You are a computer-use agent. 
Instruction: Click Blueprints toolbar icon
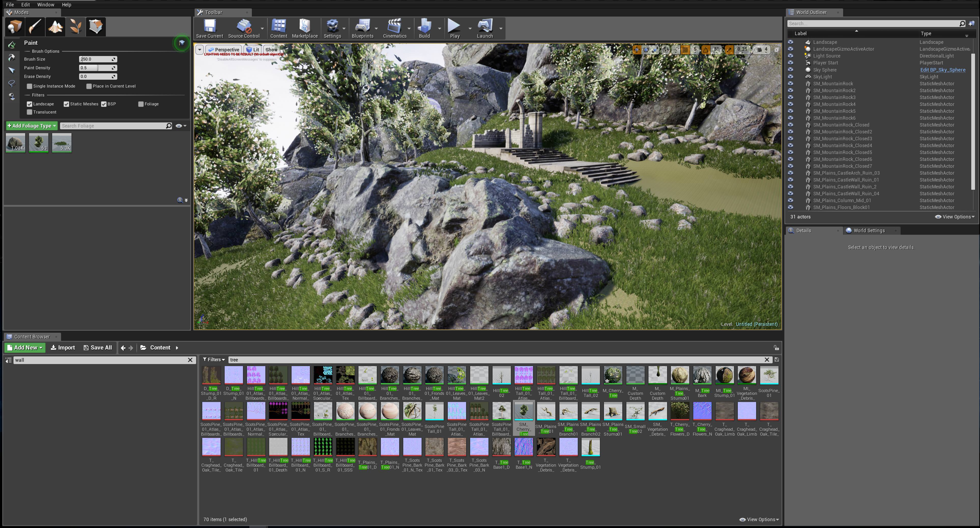pos(363,29)
